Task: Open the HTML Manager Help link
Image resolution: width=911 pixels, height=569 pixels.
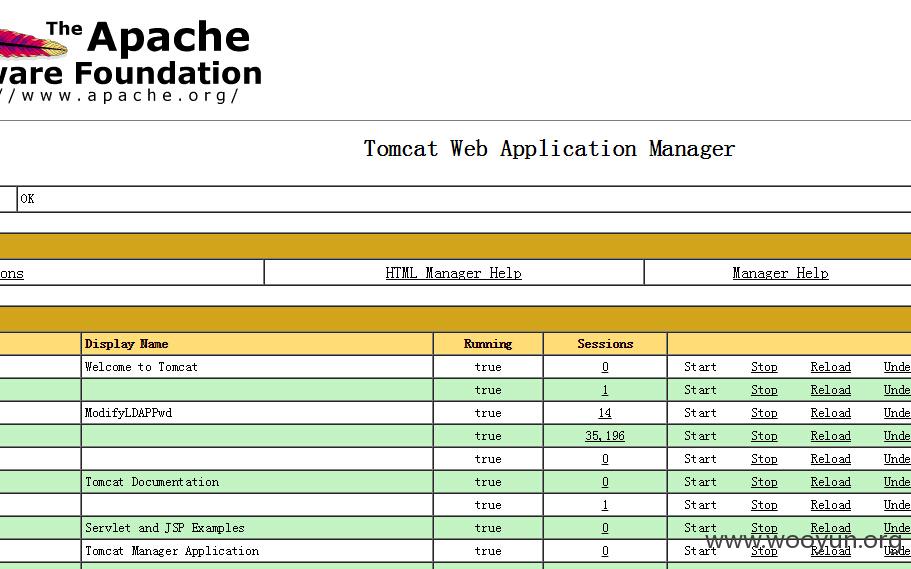Action: [x=454, y=273]
